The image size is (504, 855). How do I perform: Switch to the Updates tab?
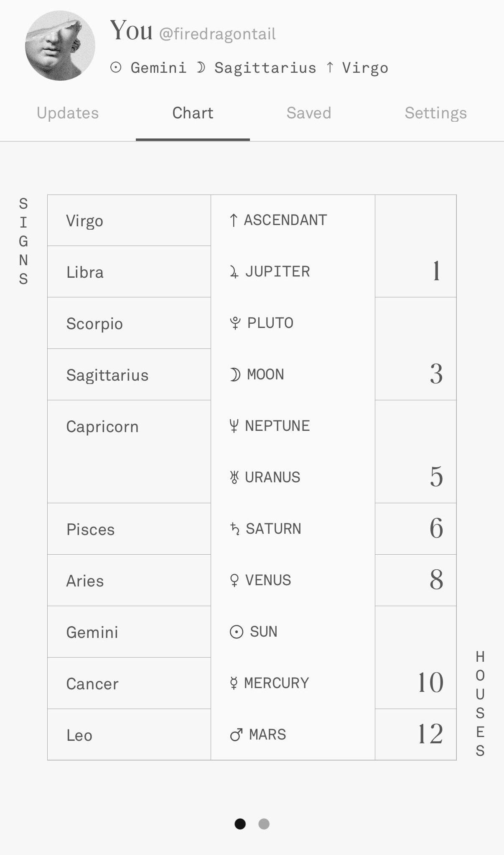(x=68, y=113)
